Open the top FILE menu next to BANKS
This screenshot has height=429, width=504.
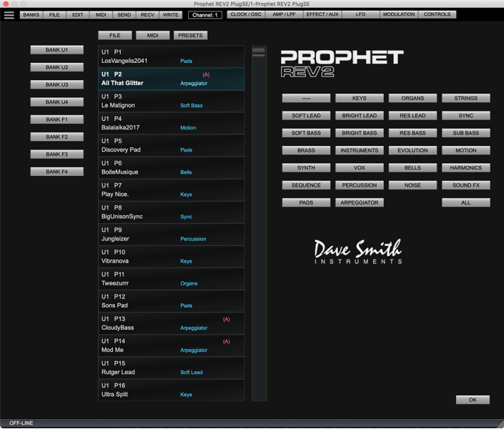point(54,15)
